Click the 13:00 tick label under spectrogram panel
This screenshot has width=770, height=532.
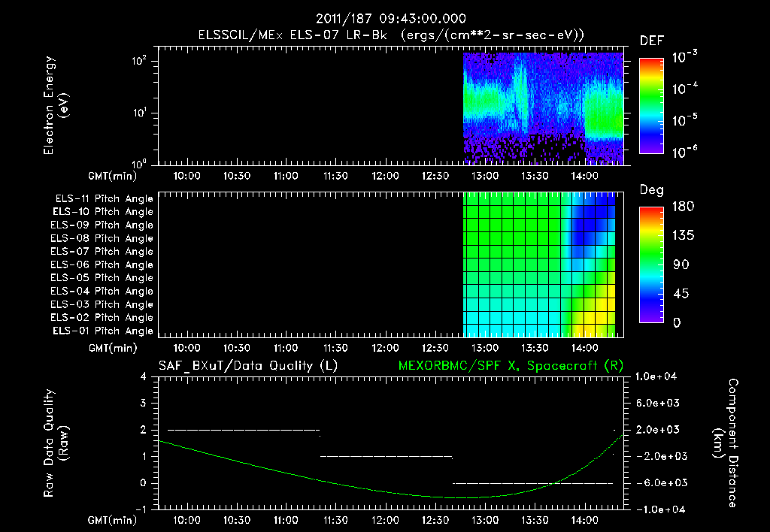[485, 176]
